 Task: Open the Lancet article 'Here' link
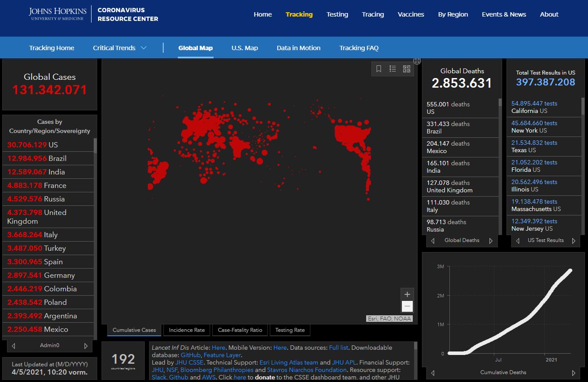click(218, 348)
